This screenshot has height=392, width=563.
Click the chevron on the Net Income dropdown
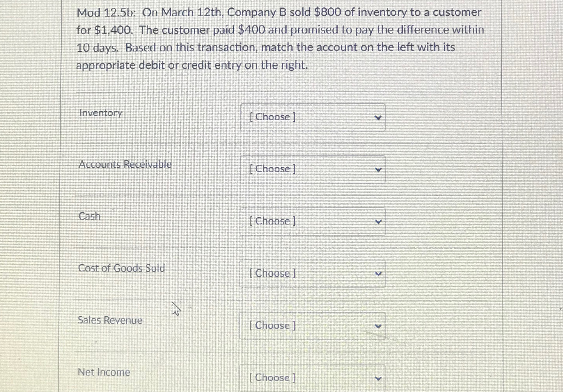click(379, 378)
